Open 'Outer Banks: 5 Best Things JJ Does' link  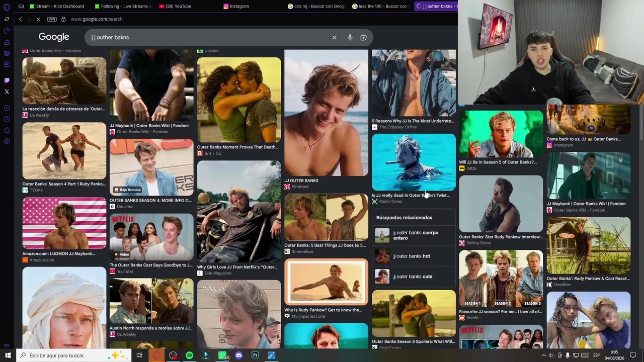coord(325,245)
